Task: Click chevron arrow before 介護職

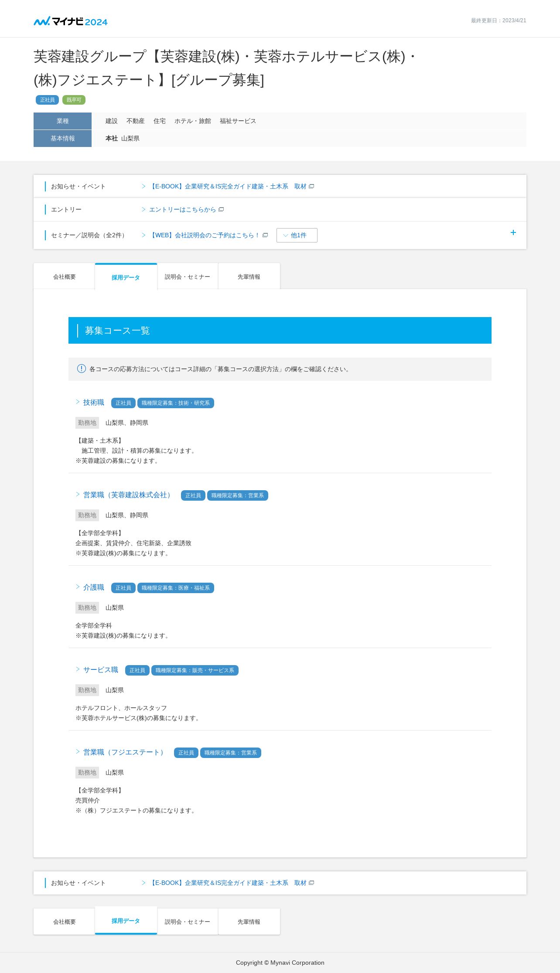Action: pyautogui.click(x=78, y=587)
